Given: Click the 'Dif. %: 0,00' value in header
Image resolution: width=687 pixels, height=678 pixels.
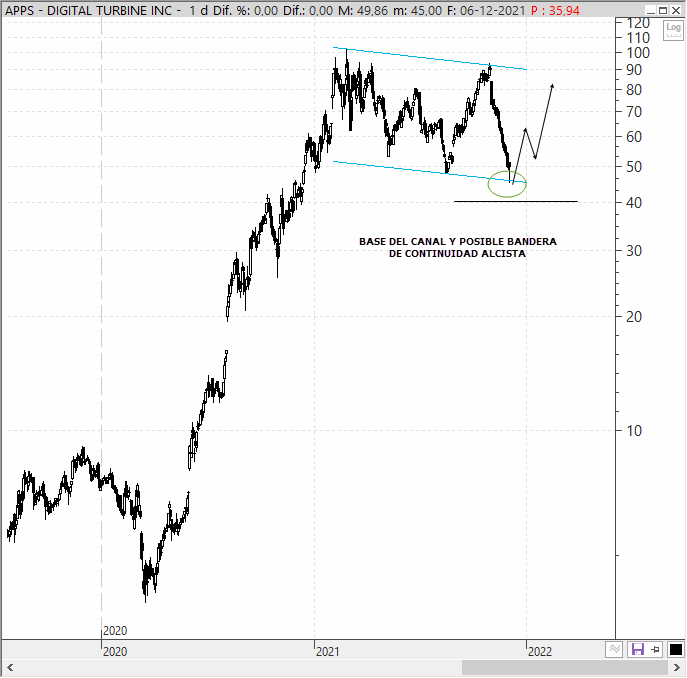Looking at the screenshot, I should click(x=245, y=10).
